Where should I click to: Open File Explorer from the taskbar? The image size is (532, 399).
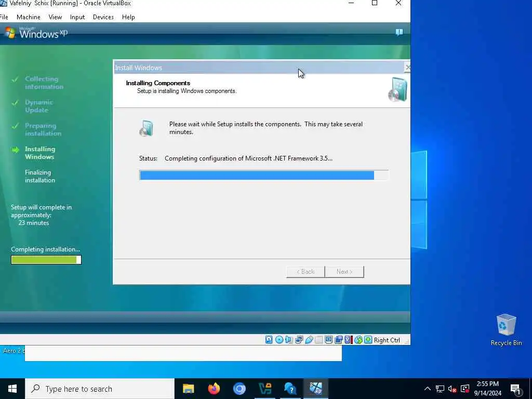click(188, 389)
